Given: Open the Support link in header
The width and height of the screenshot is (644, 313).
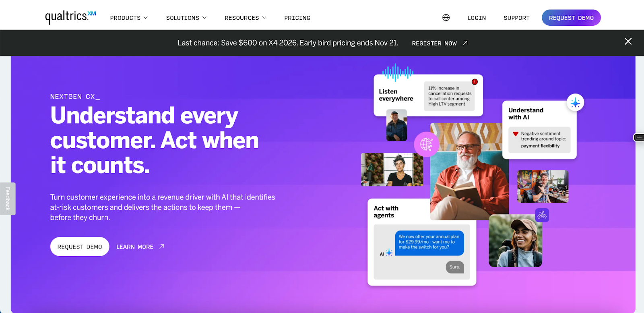Looking at the screenshot, I should 516,18.
